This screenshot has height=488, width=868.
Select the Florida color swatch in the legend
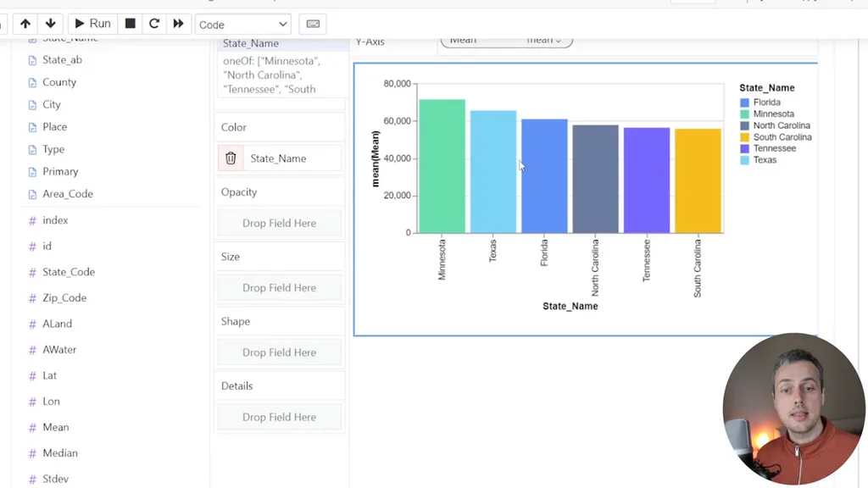point(744,103)
